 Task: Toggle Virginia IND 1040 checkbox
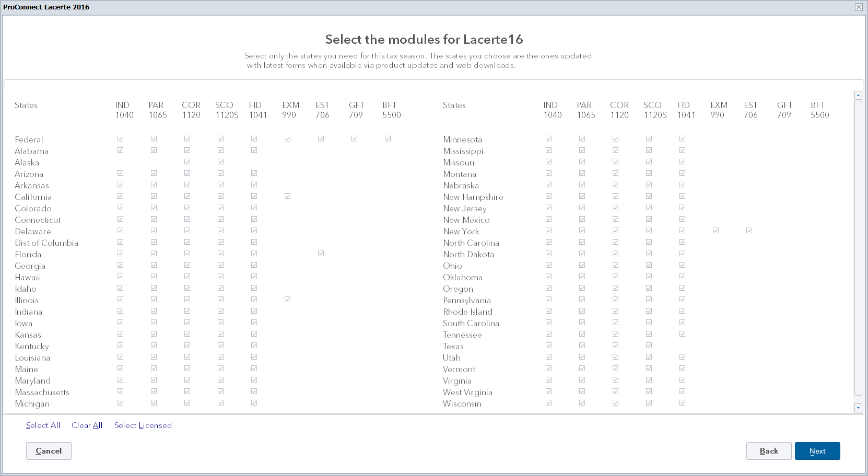click(x=549, y=380)
